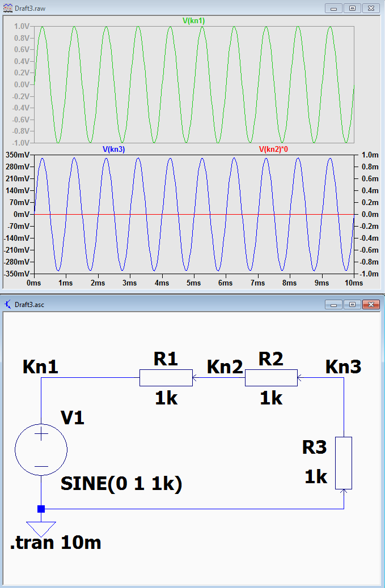
Task: Maximize the Draft3.raw window
Action: pyautogui.click(x=352, y=8)
